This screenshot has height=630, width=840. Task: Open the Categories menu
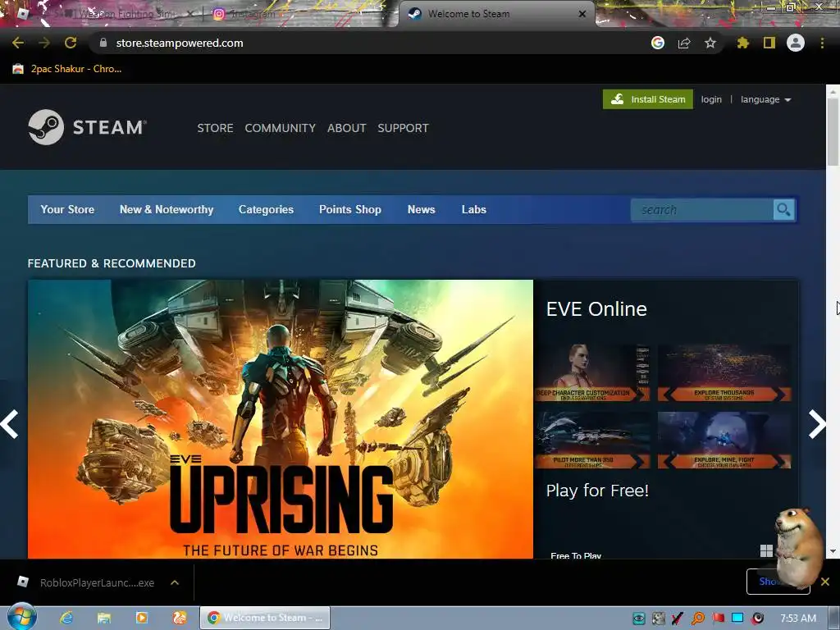point(266,209)
